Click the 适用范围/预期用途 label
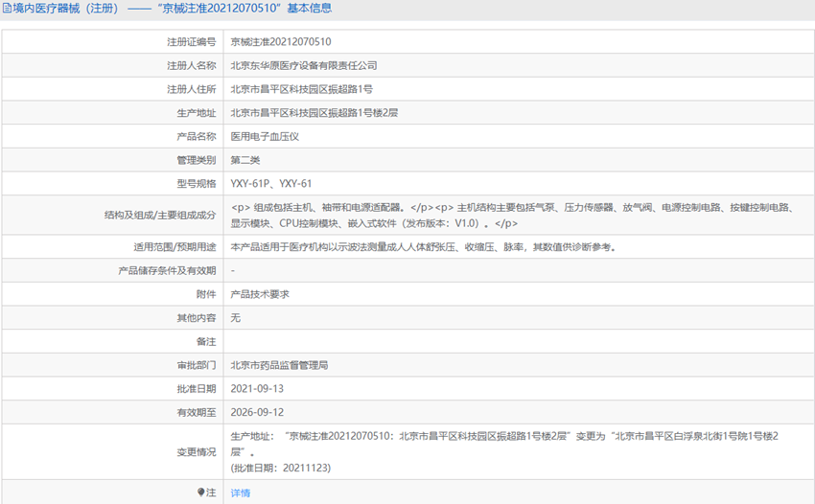 coord(175,247)
